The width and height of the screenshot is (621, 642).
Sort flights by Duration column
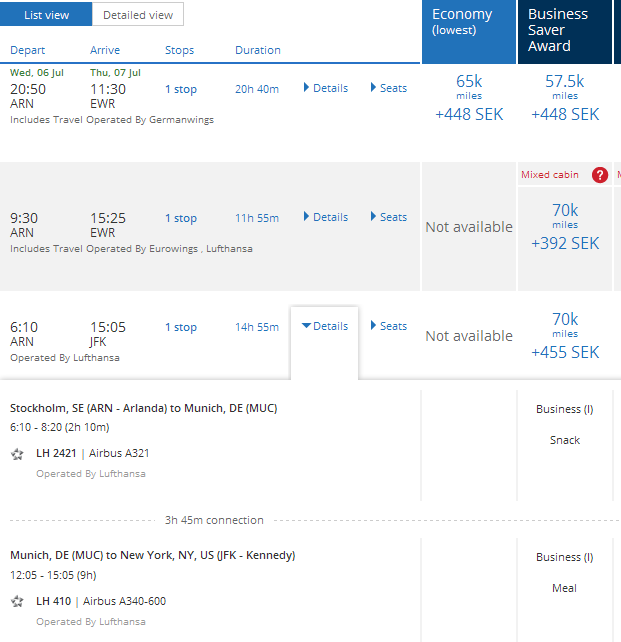point(258,50)
